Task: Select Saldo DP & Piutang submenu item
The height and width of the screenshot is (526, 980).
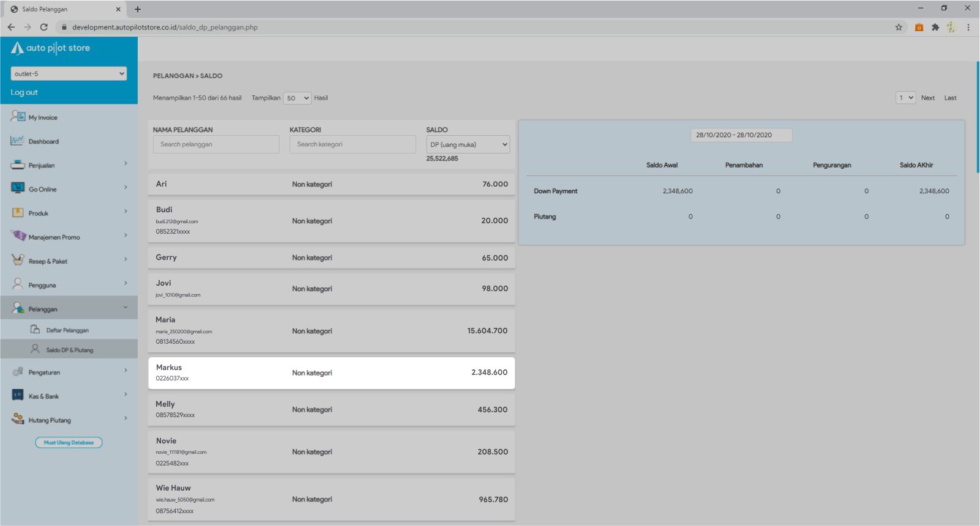Action: 69,350
